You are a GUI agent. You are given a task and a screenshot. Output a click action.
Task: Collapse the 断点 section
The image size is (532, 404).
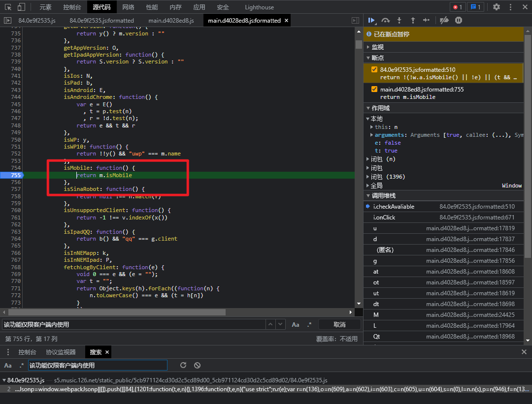coord(368,58)
